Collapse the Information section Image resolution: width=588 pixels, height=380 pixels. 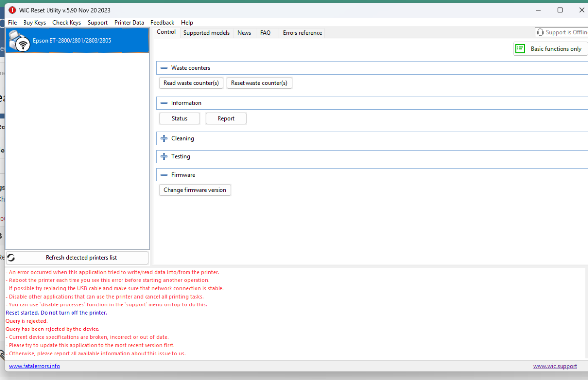pyautogui.click(x=164, y=103)
